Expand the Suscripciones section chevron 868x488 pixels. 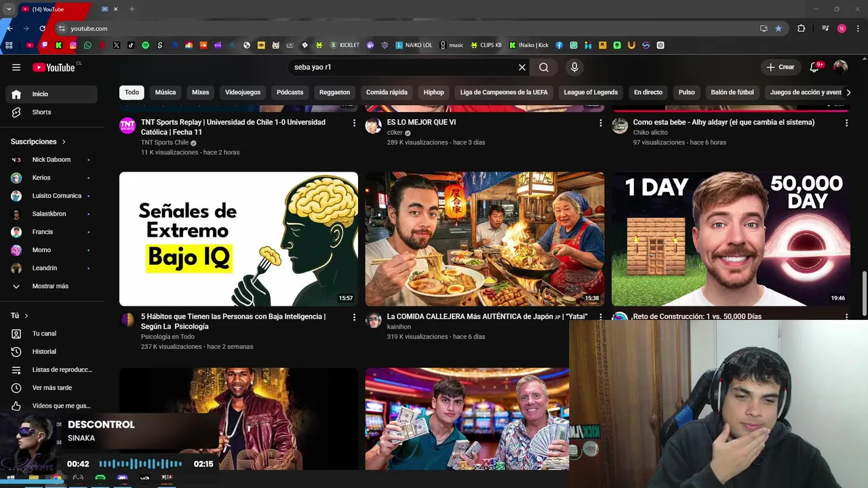tap(64, 142)
